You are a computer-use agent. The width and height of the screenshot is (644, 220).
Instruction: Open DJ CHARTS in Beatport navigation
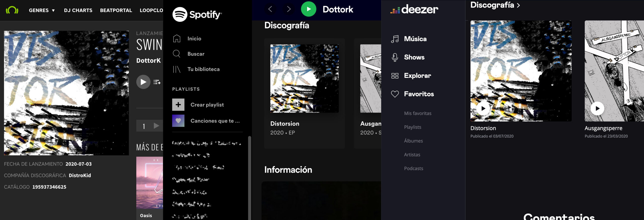(x=78, y=10)
